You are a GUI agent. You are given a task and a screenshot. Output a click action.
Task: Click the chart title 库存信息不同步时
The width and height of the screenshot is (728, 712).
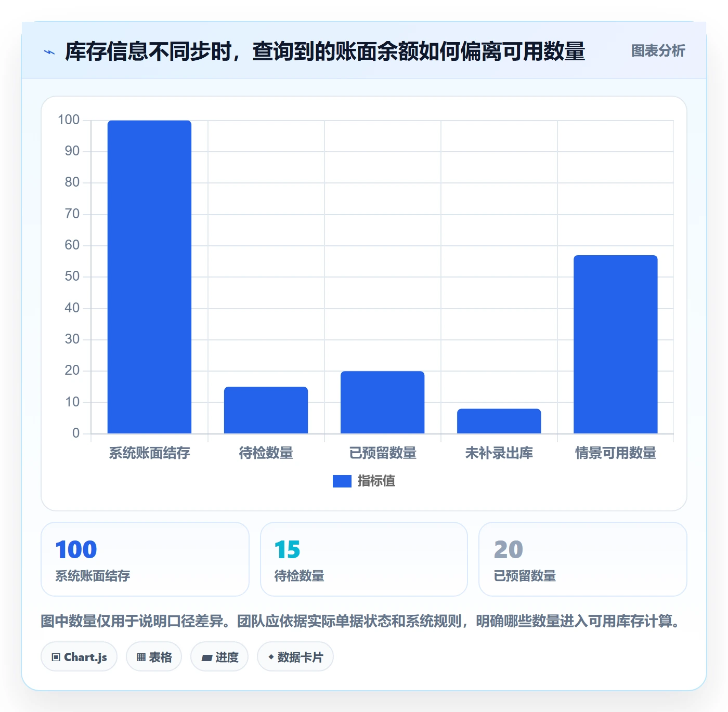pos(325,51)
